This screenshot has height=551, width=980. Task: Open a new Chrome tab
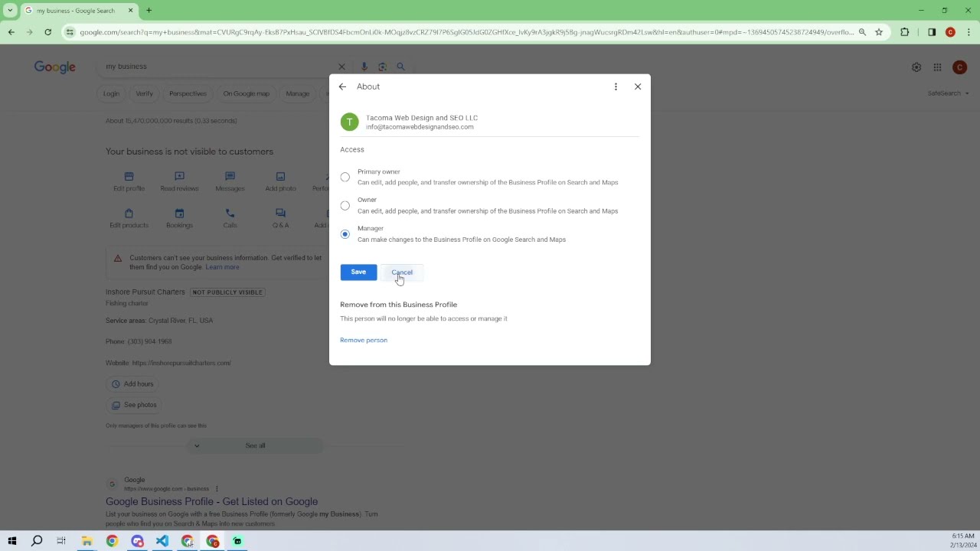tap(149, 11)
